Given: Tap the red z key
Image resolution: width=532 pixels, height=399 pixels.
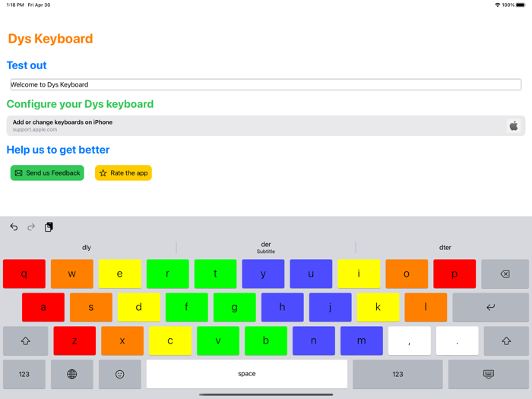Looking at the screenshot, I should click(74, 341).
